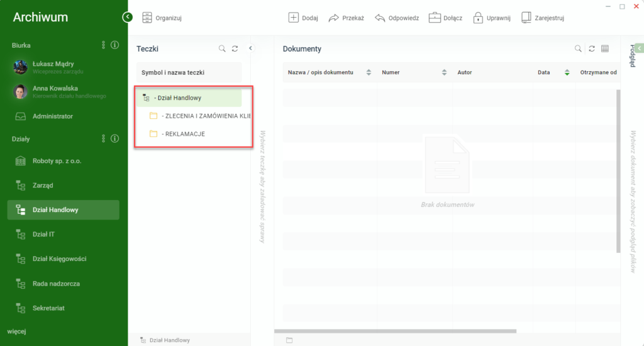Screen dimensions: 644x346
Task: Click the Odpowiedz reply button
Action: [x=397, y=18]
